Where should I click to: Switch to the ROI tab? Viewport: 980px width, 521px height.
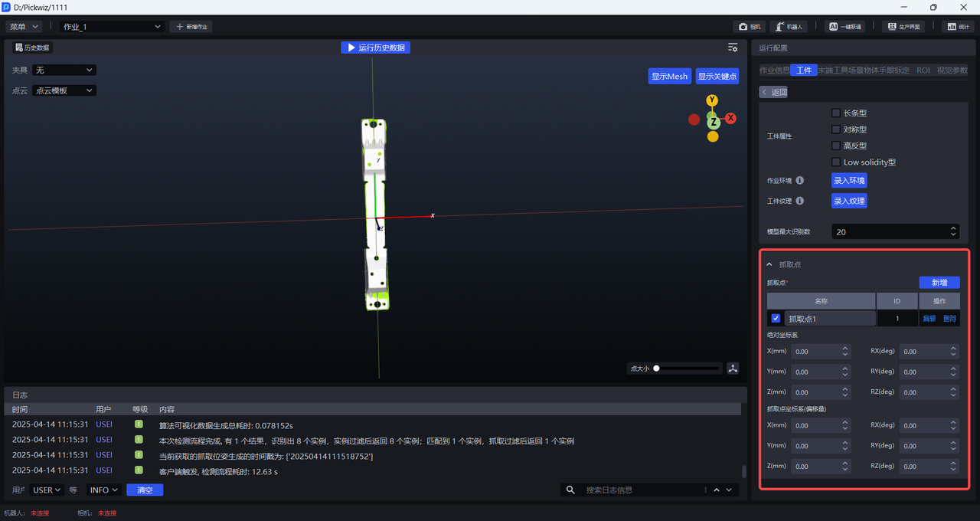tap(923, 70)
